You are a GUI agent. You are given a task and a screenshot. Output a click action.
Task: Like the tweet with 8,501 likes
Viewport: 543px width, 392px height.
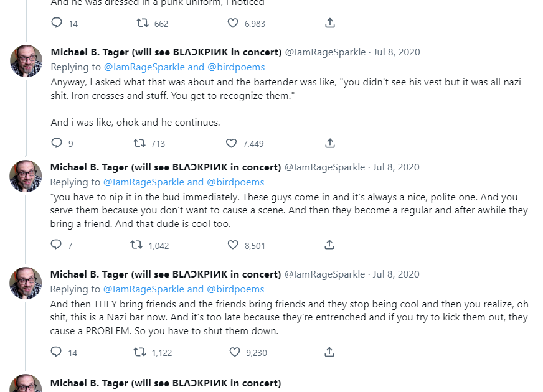click(x=233, y=245)
